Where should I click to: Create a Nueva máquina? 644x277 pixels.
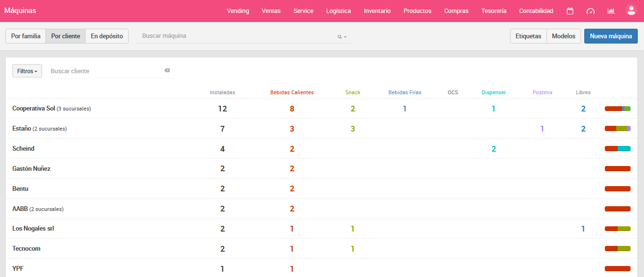611,36
